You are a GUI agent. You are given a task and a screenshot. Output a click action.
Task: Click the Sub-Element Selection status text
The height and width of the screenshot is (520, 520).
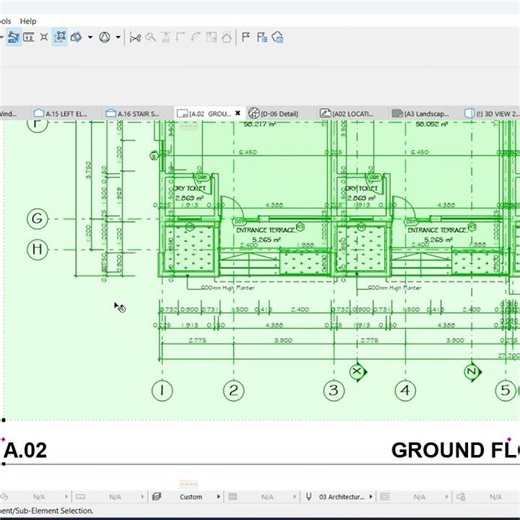(47, 510)
